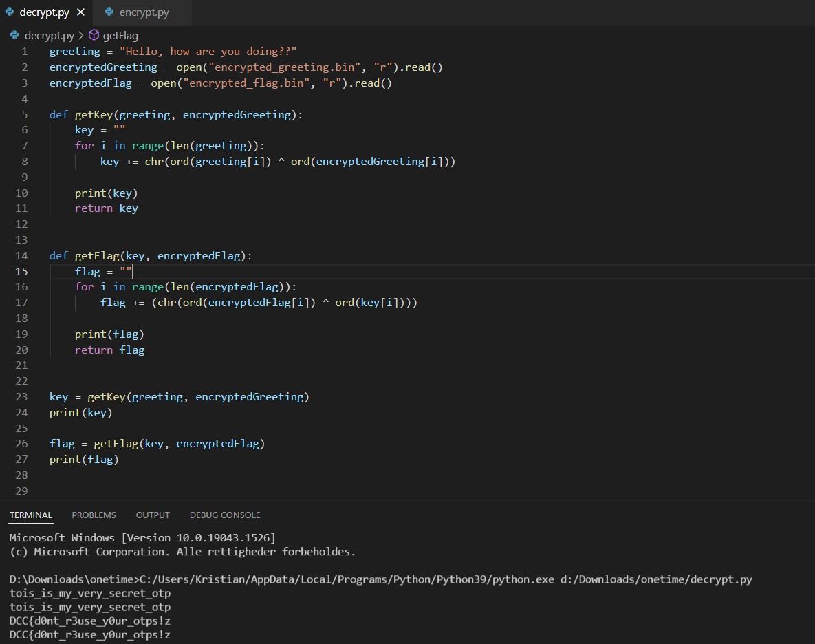This screenshot has height=644, width=815.
Task: Click the getFlag function definition name
Action: tap(97, 256)
